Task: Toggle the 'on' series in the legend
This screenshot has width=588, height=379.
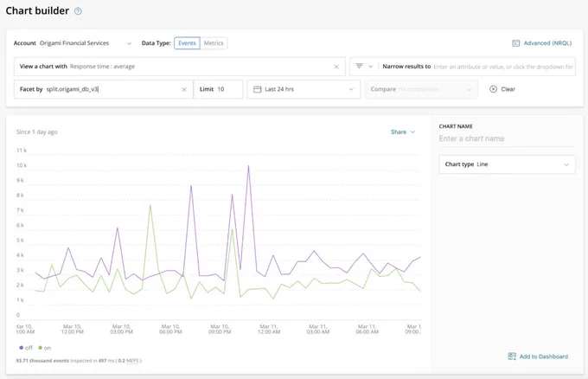Action: (x=45, y=348)
